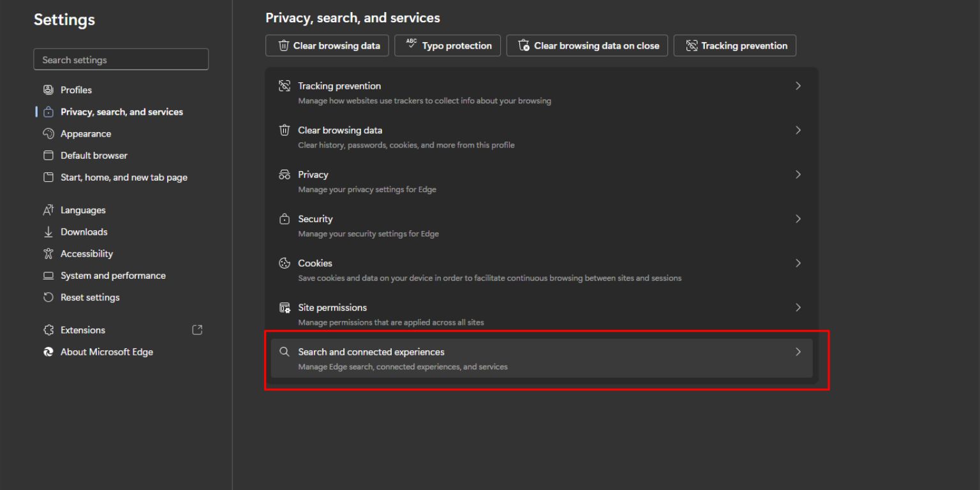Select Privacy, search, and services in sidebar
The height and width of the screenshot is (490, 980).
pos(122,112)
